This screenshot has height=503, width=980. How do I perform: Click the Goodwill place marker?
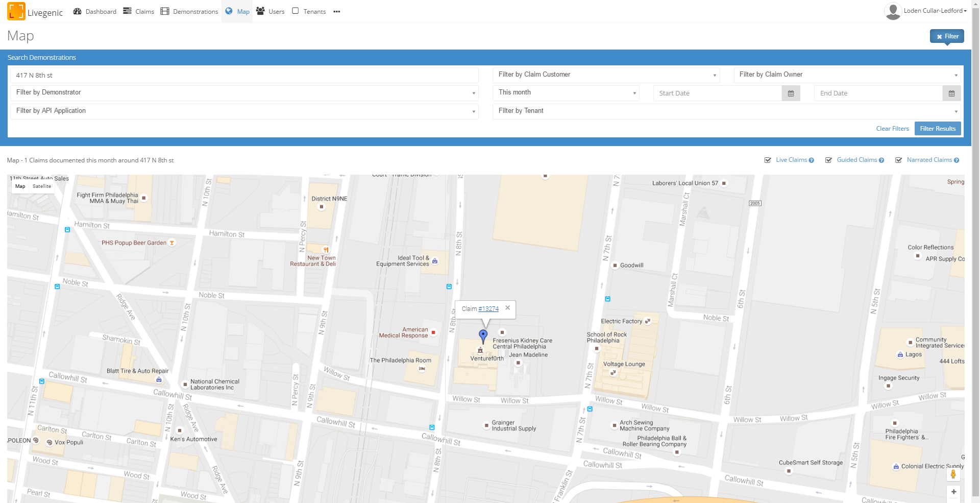pyautogui.click(x=615, y=266)
